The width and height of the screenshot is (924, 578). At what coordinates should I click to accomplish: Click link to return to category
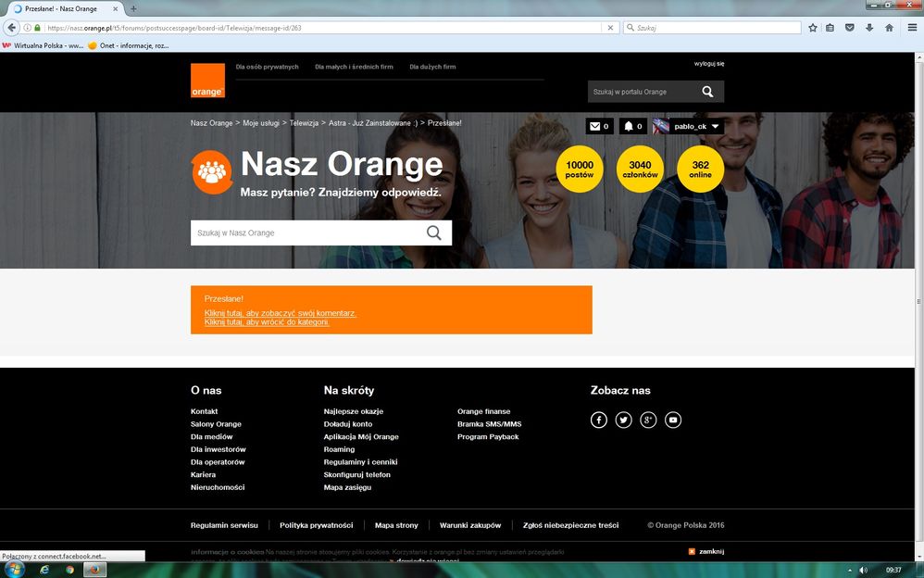[267, 322]
